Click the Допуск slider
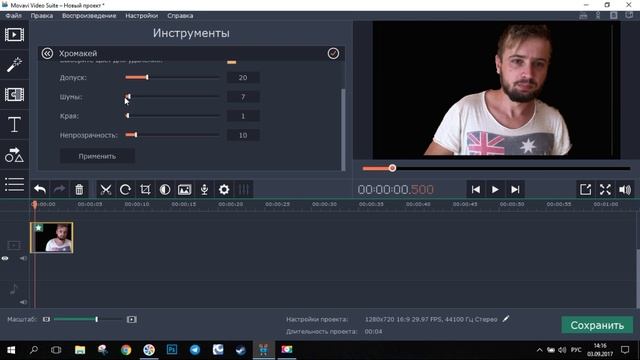 [172, 77]
